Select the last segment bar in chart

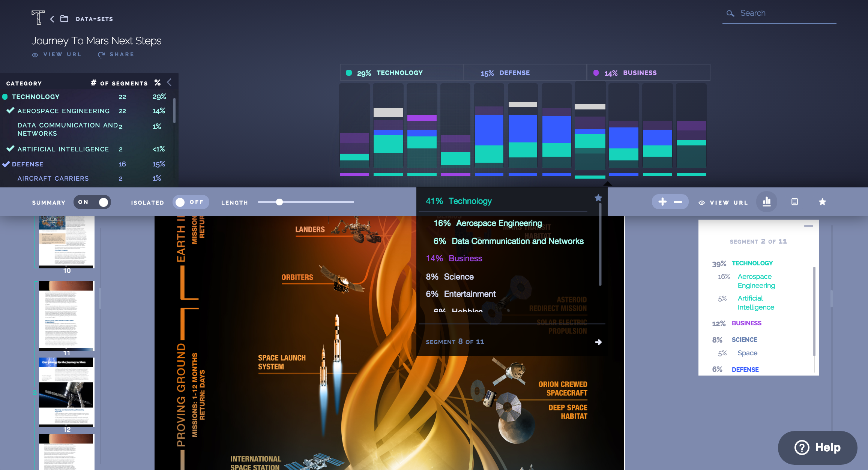pyautogui.click(x=691, y=129)
